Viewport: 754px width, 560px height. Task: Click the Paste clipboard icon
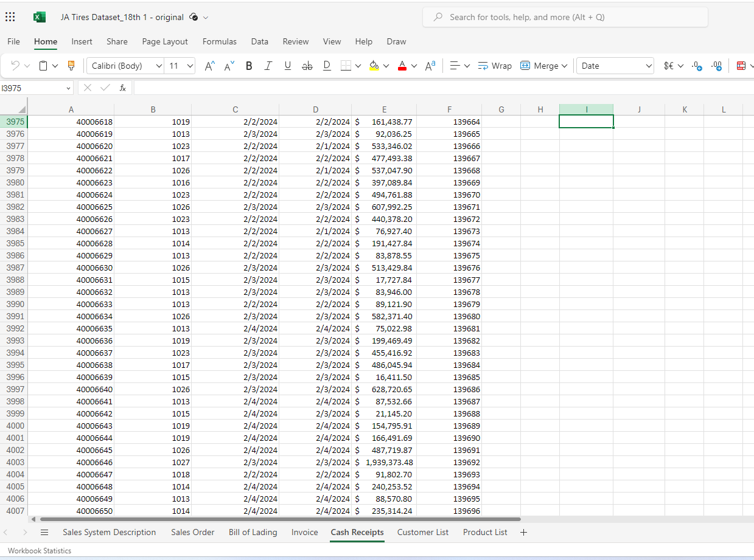click(x=44, y=66)
